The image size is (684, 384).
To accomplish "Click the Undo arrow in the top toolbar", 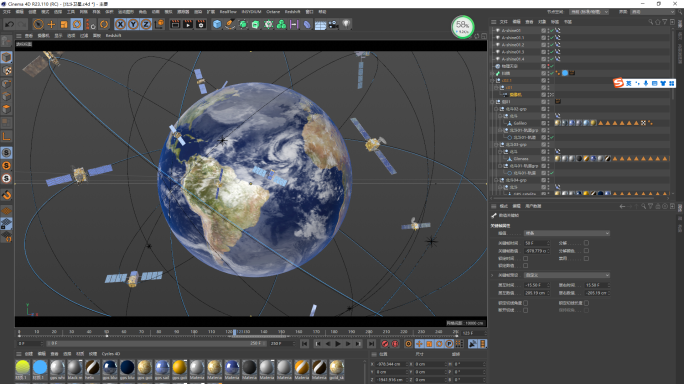I will pyautogui.click(x=9, y=24).
